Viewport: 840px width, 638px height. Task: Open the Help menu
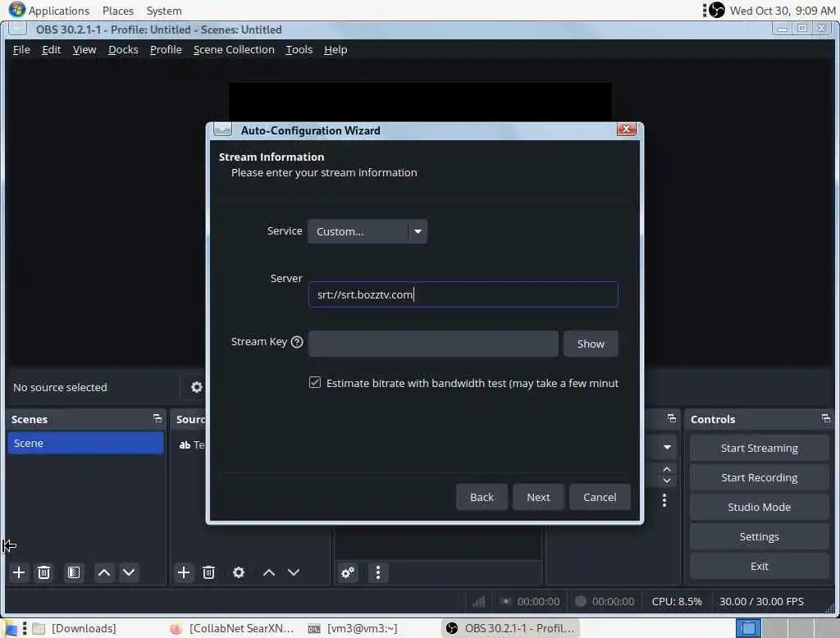coord(336,50)
